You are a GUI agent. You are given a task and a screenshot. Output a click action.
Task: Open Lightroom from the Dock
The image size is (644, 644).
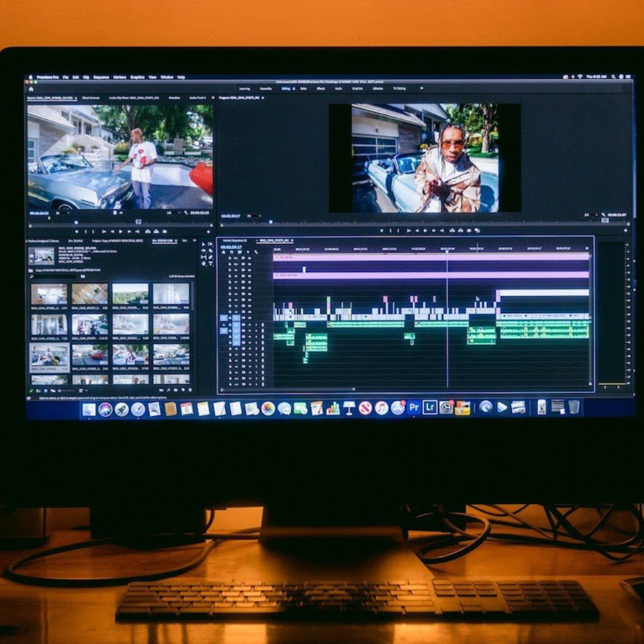click(429, 408)
